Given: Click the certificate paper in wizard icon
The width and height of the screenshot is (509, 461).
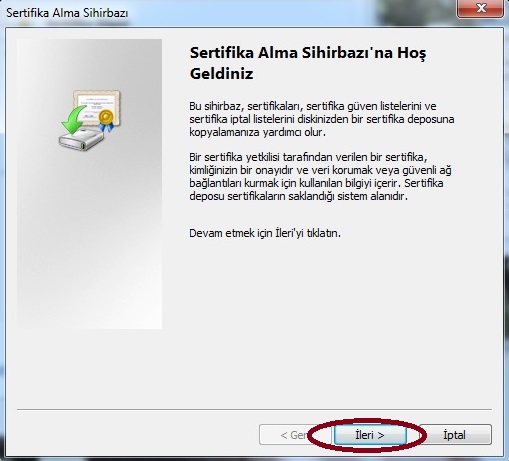Looking at the screenshot, I should [x=97, y=107].
